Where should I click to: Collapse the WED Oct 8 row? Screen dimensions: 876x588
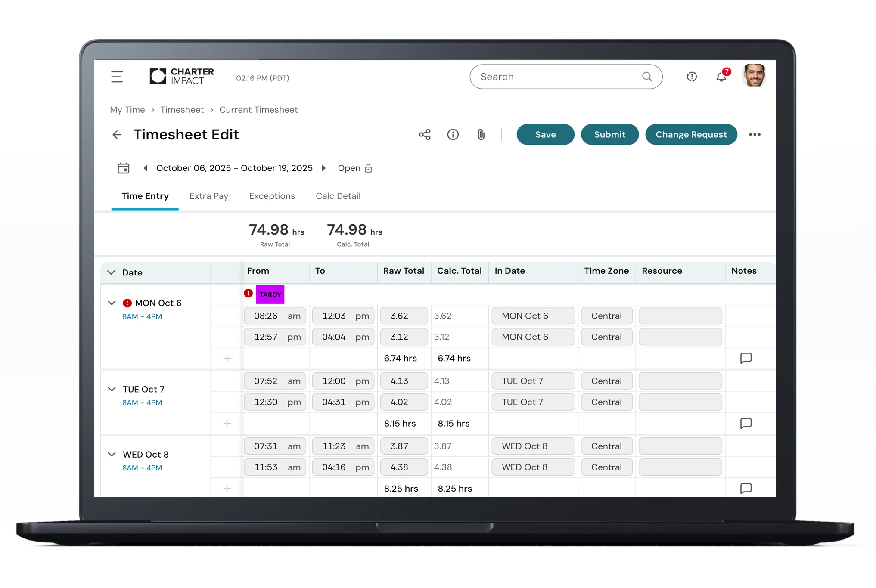click(x=112, y=455)
